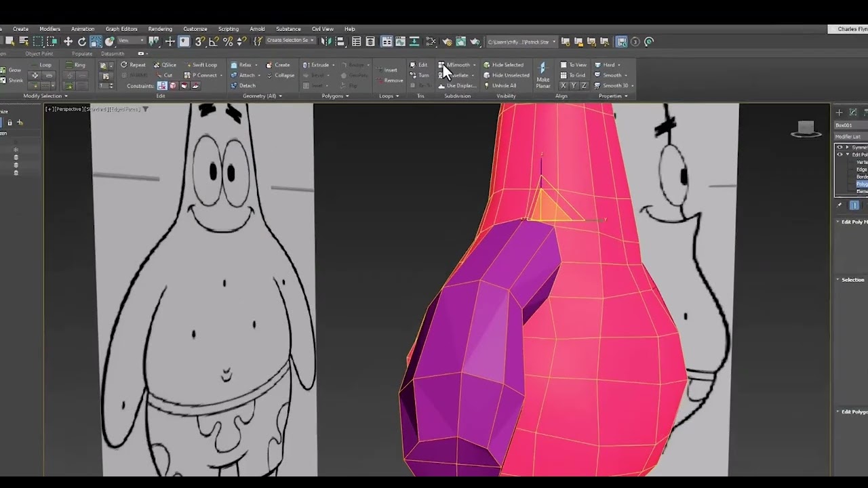
Task: Open the Align tool icon
Action: [x=340, y=41]
